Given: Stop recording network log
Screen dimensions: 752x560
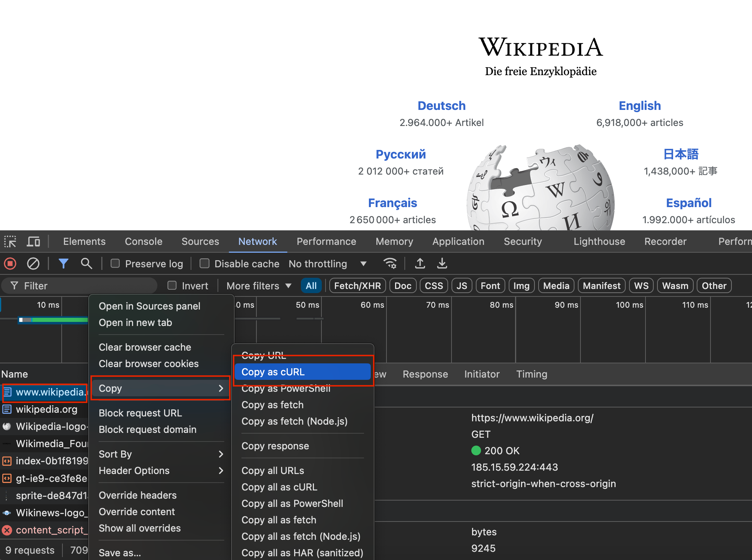Looking at the screenshot, I should (10, 264).
